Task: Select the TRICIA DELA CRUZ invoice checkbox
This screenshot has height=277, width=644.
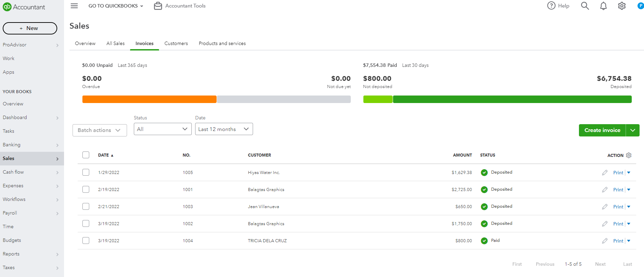Action: [x=86, y=240]
